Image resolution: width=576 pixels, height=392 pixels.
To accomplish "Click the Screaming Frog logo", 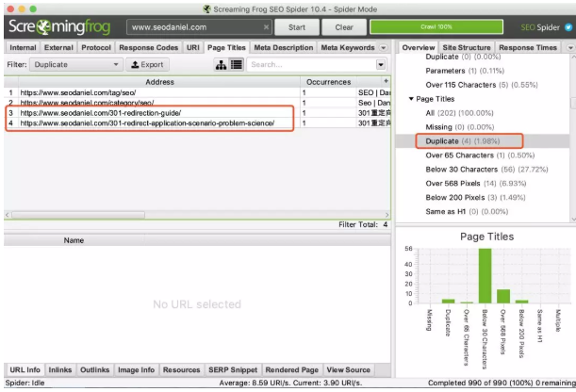I will (x=58, y=26).
